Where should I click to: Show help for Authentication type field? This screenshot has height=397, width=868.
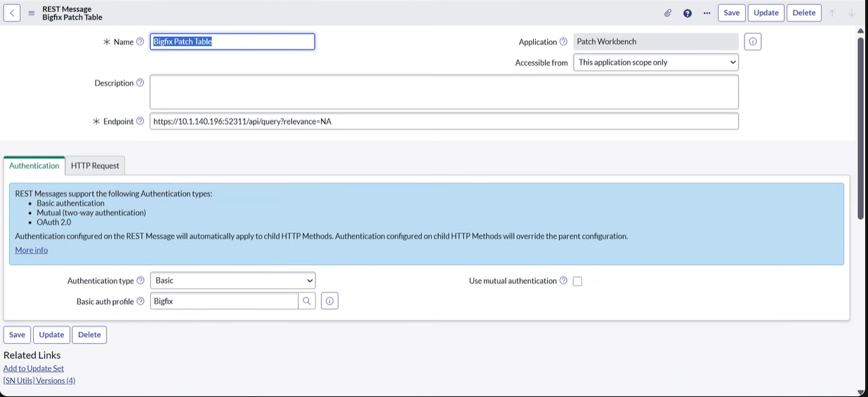[140, 281]
